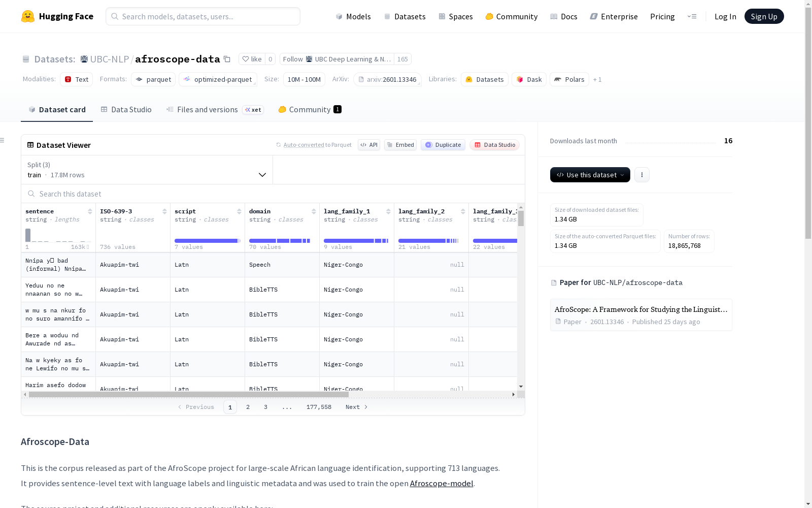Click the optimized-parquet format tag

point(218,79)
